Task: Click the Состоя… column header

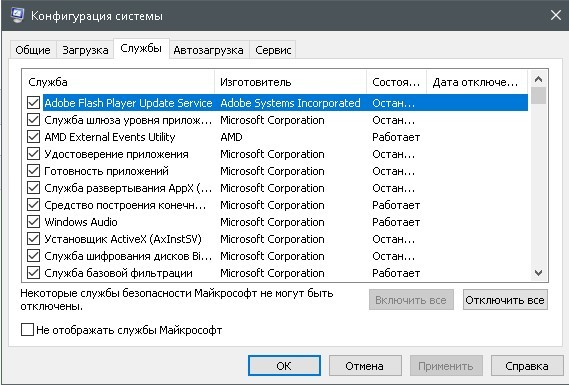Action: (x=397, y=82)
